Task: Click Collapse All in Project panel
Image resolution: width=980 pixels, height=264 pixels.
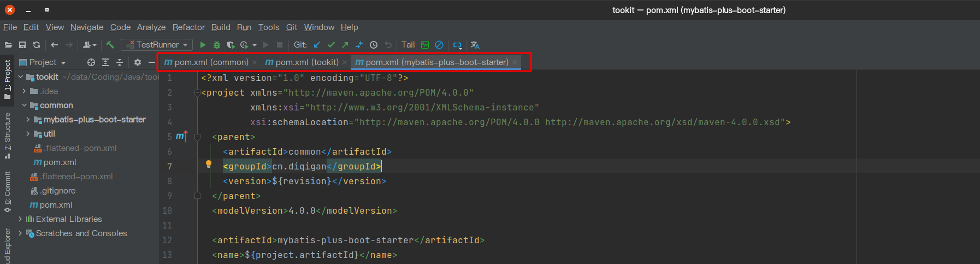Action: [x=120, y=62]
